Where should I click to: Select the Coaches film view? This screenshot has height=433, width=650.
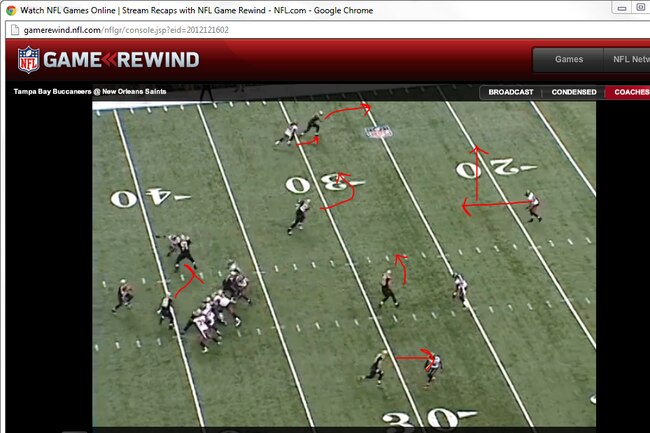tap(628, 92)
